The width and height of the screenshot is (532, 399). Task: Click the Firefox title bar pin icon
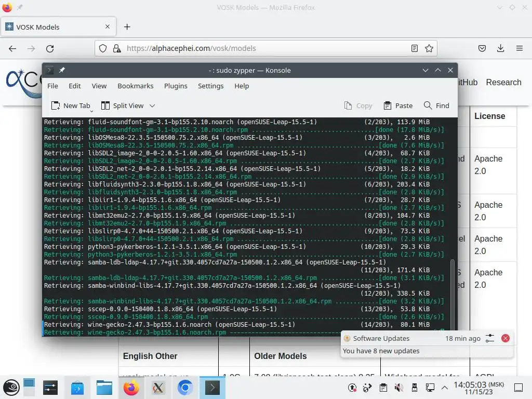20,7
